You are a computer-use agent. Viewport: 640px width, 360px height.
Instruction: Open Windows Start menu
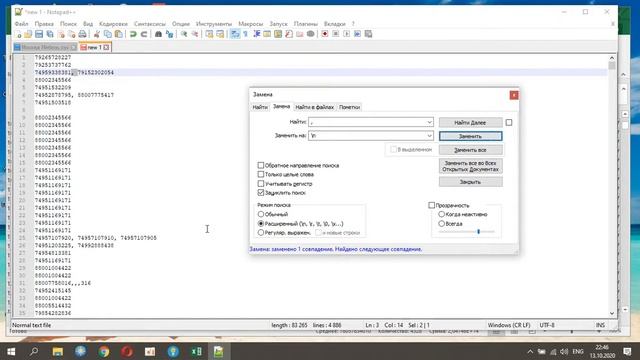point(11,351)
